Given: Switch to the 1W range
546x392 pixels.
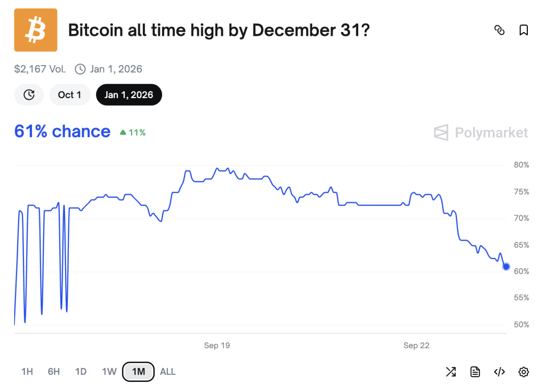Looking at the screenshot, I should point(109,372).
